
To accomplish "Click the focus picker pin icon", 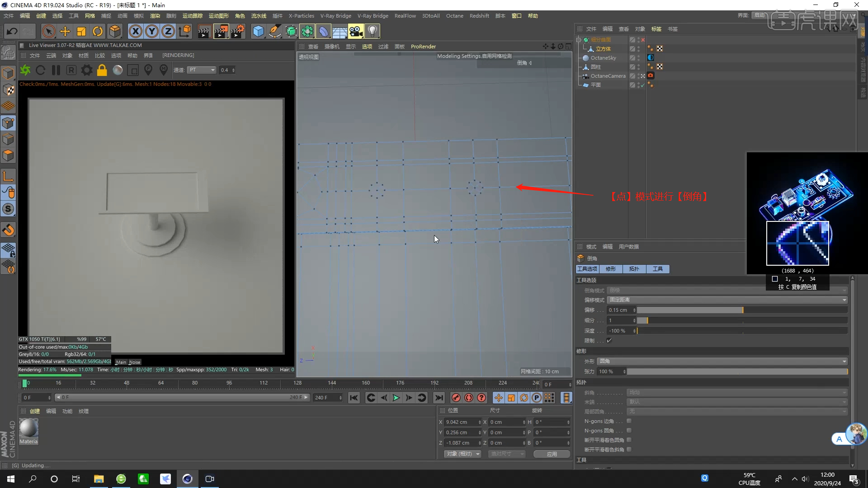I will (148, 70).
